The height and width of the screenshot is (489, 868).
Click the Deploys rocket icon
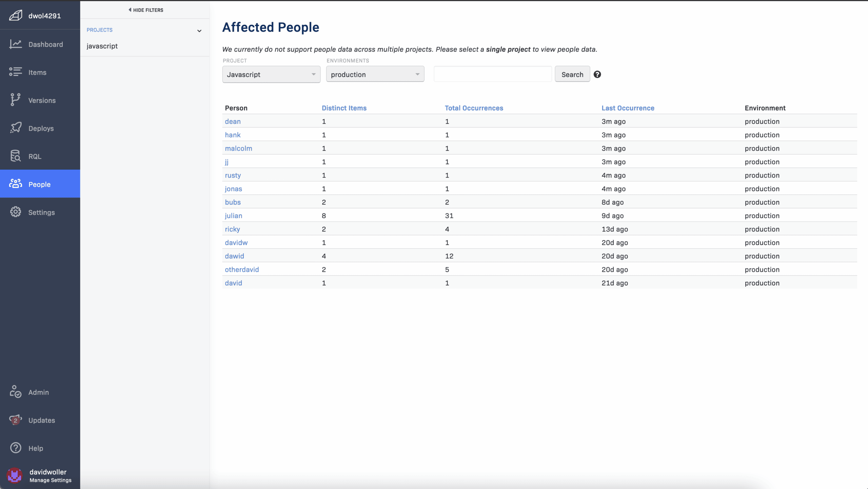16,128
